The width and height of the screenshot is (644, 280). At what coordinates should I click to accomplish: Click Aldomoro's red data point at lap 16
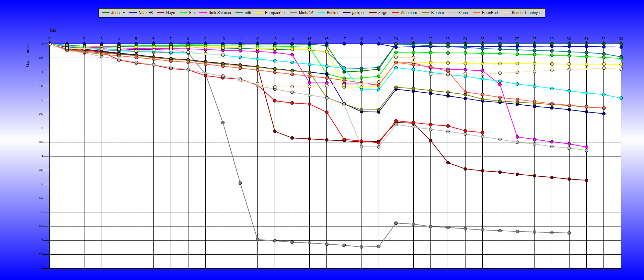pyautogui.click(x=327, y=112)
